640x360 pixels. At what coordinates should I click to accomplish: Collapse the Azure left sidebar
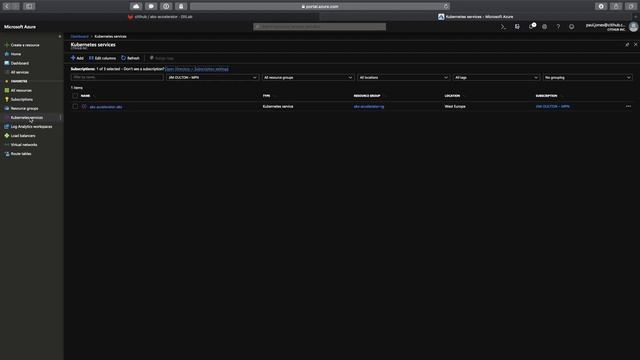click(x=60, y=36)
